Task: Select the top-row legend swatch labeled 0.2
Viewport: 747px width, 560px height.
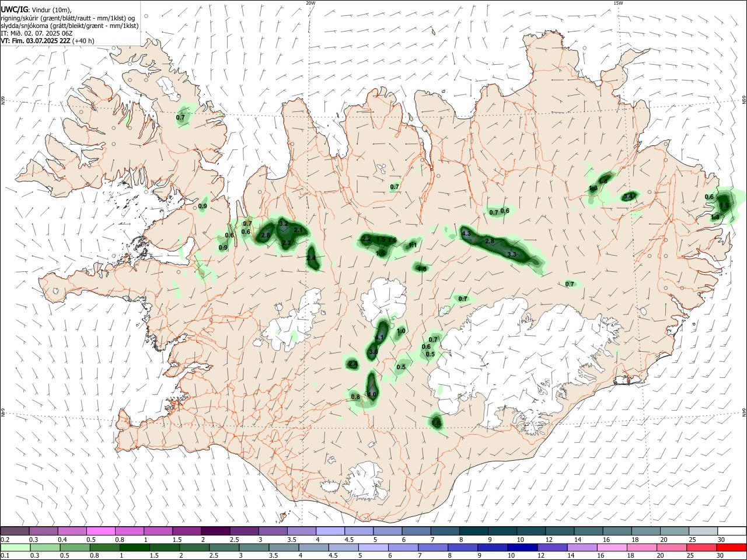Action: pos(15,531)
